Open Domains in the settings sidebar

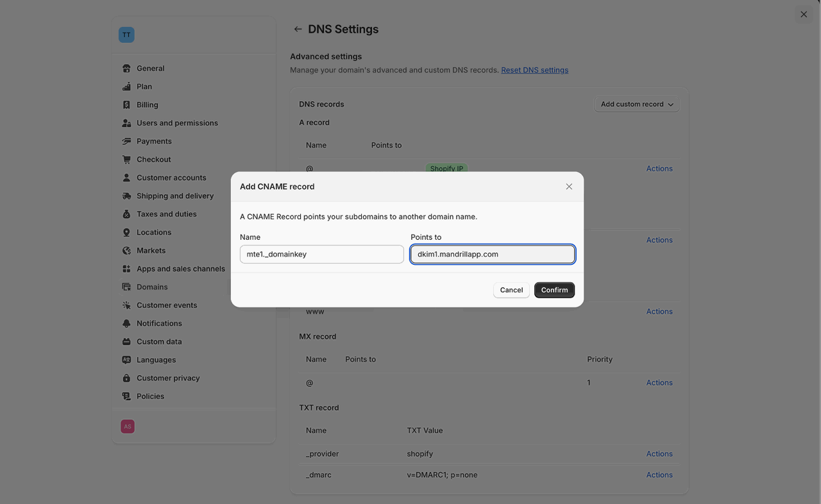tap(152, 287)
